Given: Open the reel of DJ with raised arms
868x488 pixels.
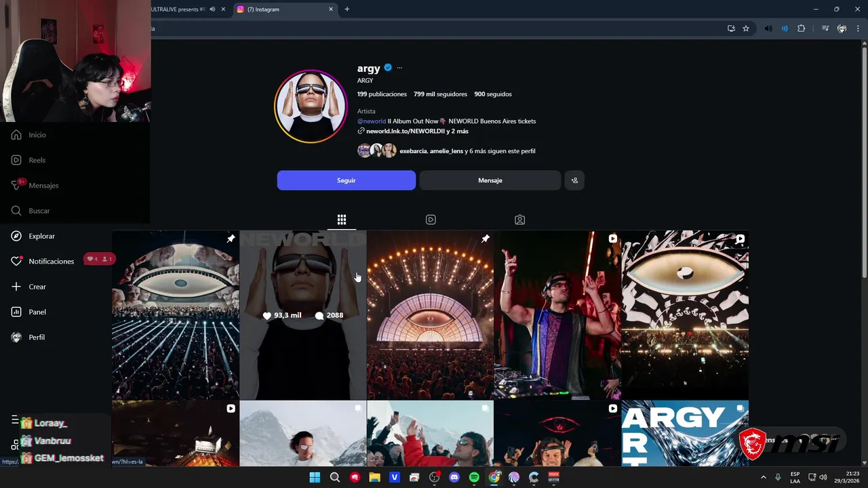Looking at the screenshot, I should pos(557,315).
